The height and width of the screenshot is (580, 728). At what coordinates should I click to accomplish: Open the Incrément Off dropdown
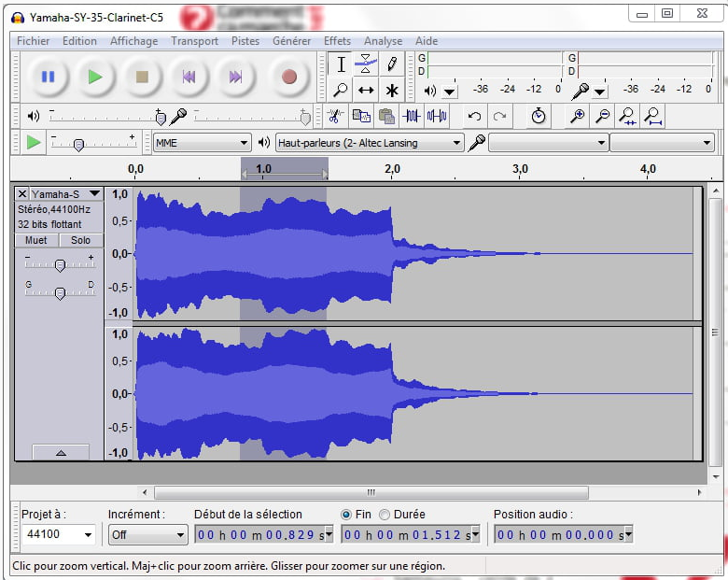[147, 534]
